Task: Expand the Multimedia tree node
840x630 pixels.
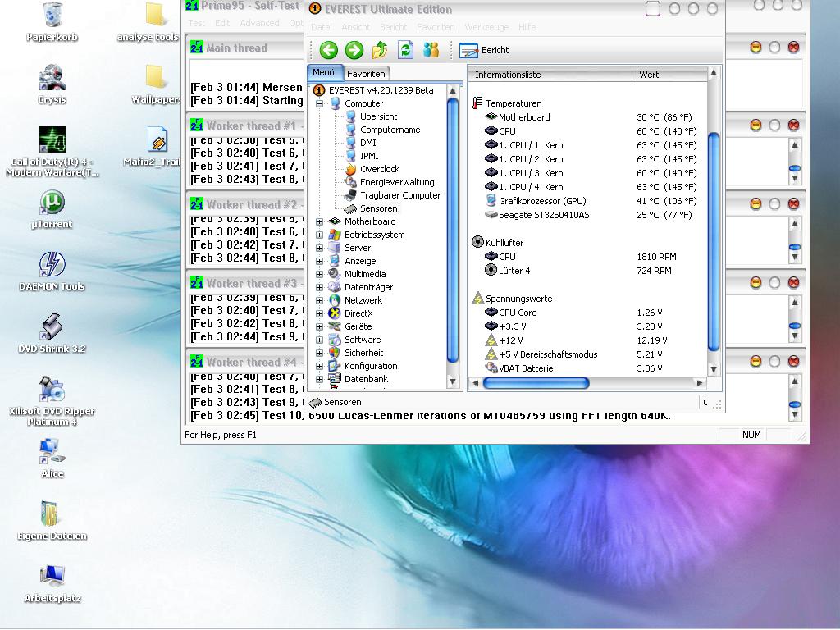Action: [319, 274]
